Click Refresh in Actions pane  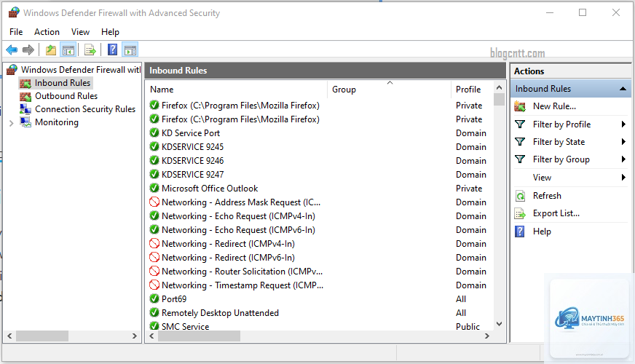[x=547, y=196]
